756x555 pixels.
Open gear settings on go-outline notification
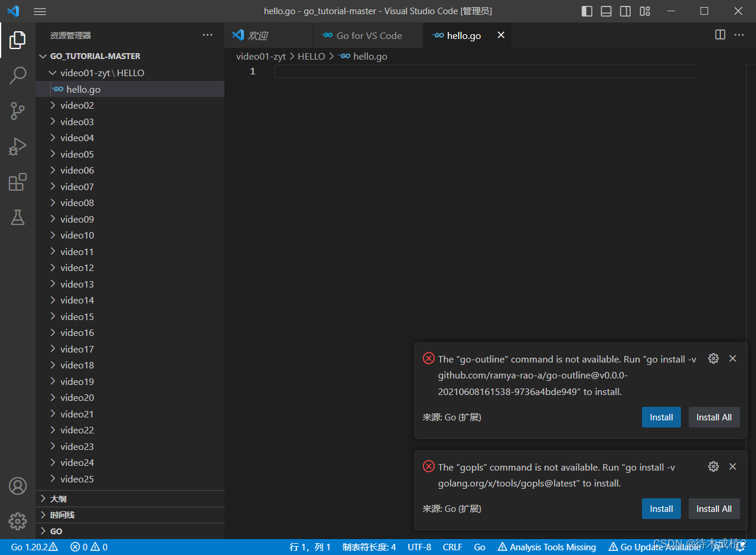[713, 358]
